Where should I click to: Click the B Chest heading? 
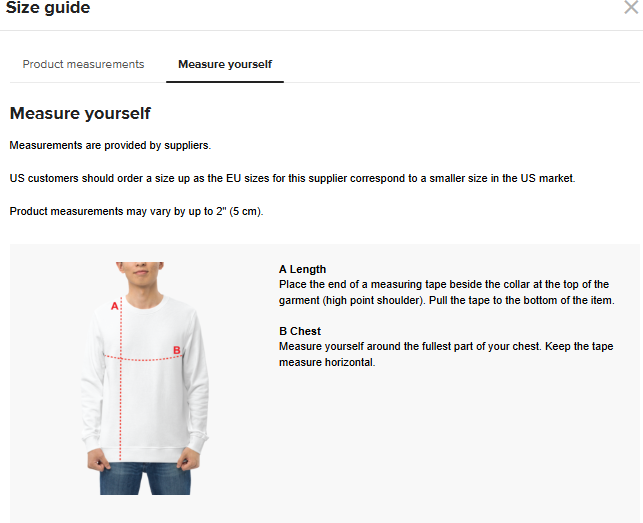pyautogui.click(x=300, y=331)
